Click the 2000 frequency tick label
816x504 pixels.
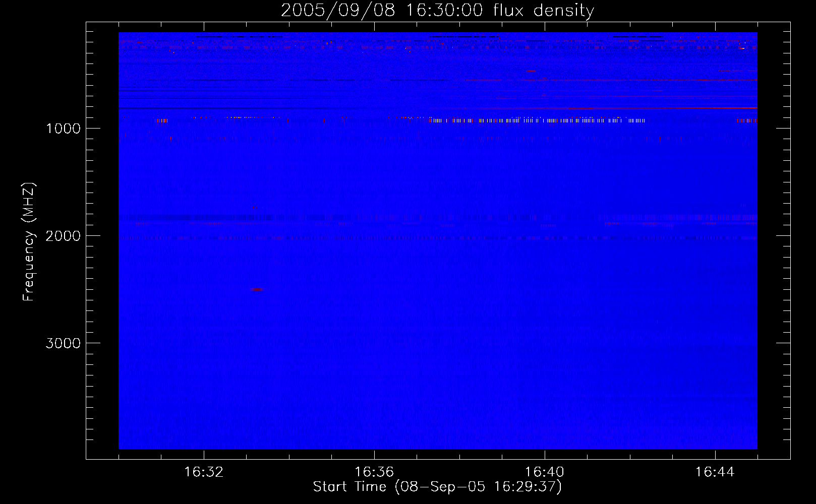64,236
